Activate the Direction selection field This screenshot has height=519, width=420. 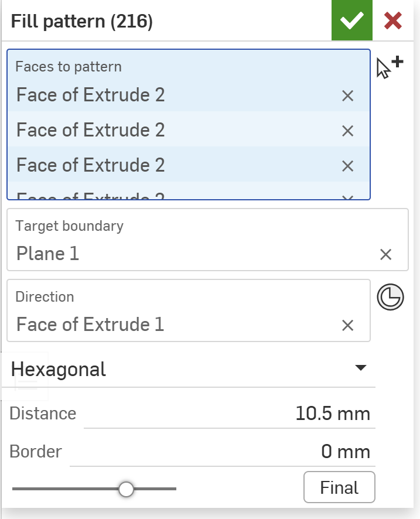176,311
